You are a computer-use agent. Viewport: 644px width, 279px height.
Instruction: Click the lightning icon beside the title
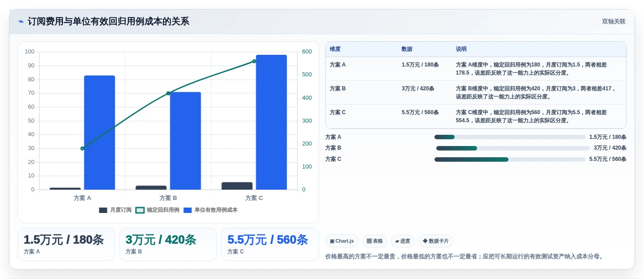[21, 22]
